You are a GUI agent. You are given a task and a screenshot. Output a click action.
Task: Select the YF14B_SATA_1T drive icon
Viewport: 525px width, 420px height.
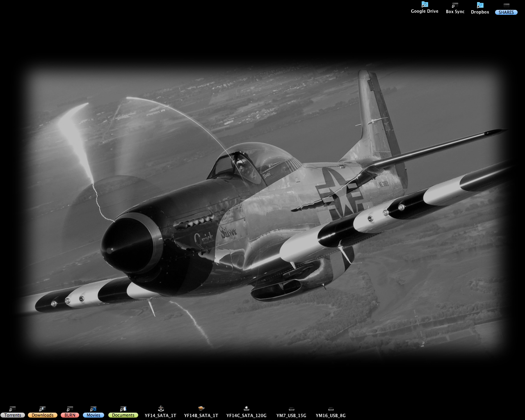[x=201, y=409]
